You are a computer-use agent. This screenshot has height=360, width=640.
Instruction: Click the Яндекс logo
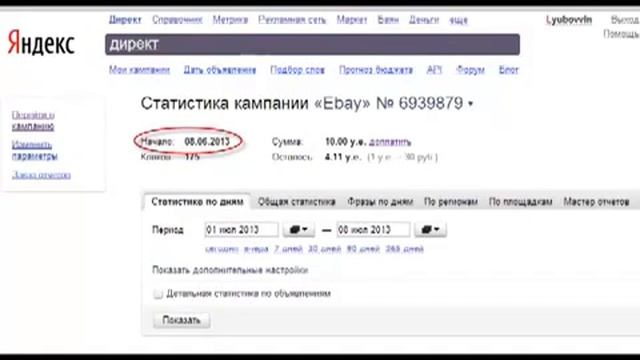(x=41, y=43)
